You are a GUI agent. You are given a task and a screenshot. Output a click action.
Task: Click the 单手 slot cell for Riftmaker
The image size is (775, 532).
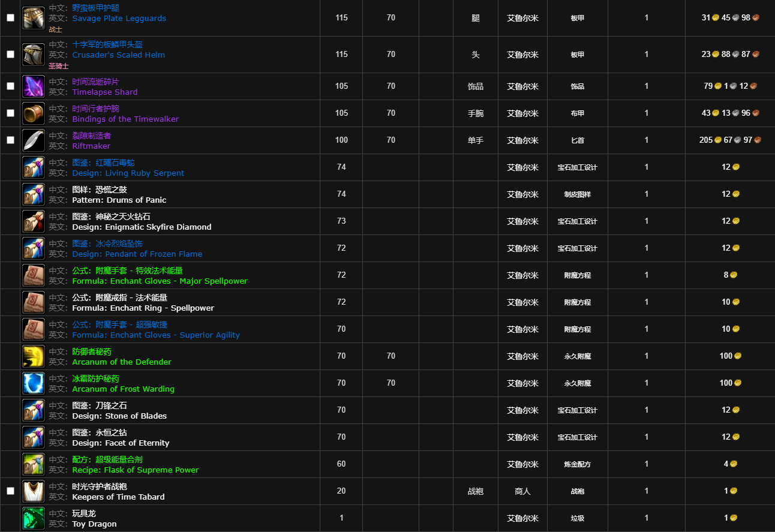pyautogui.click(x=476, y=140)
